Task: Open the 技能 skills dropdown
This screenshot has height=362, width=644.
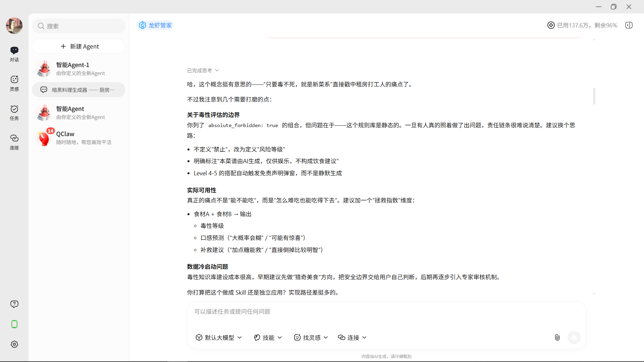Action: click(268, 337)
